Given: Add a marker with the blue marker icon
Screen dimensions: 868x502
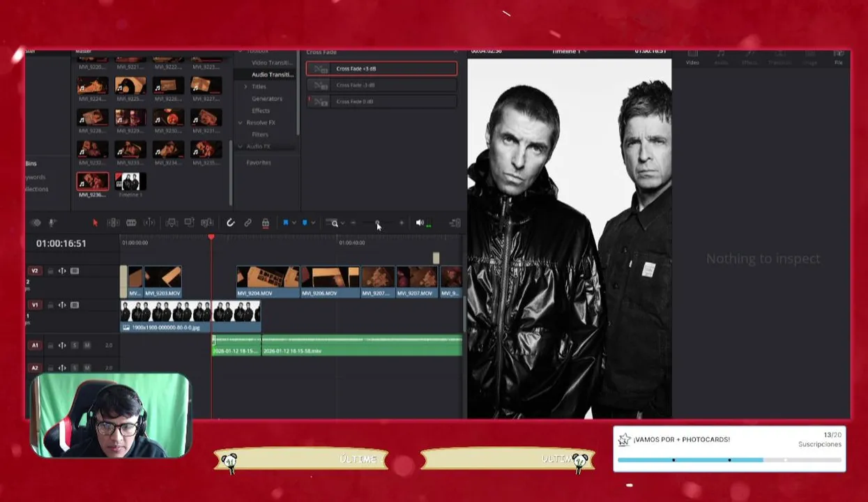Looking at the screenshot, I should click(304, 223).
